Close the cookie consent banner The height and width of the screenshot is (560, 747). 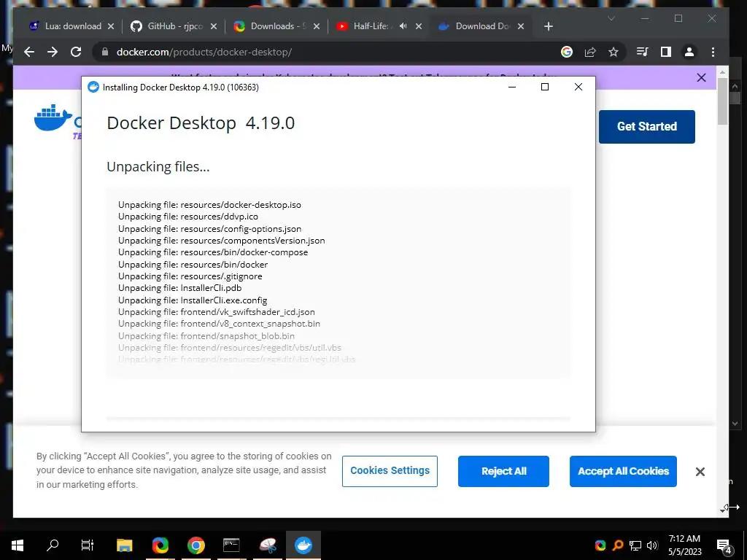tap(700, 472)
